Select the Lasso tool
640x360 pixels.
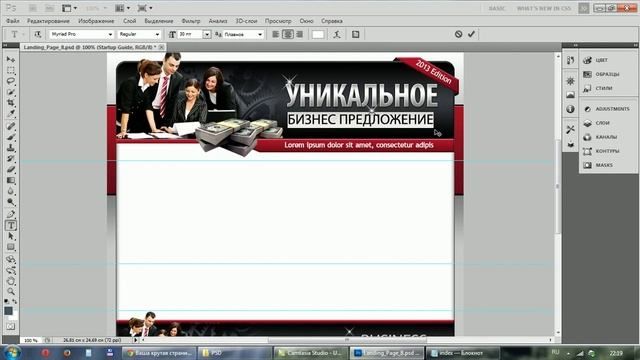coord(11,81)
